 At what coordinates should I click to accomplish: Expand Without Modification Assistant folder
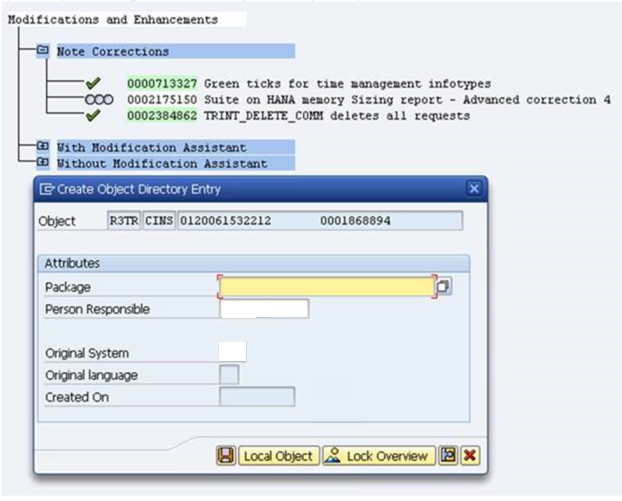(43, 162)
